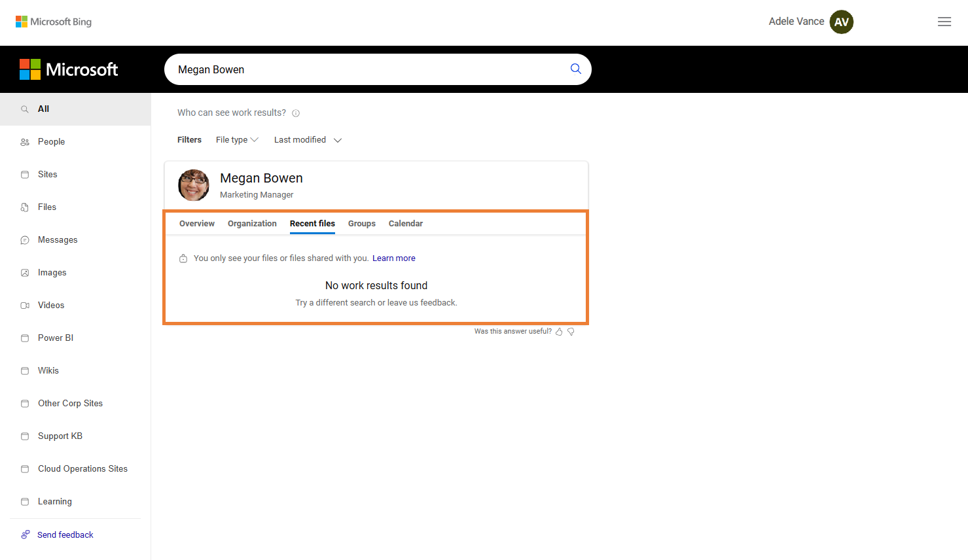Select the All category in sidebar
Screen dimensions: 968x560
[x=75, y=109]
